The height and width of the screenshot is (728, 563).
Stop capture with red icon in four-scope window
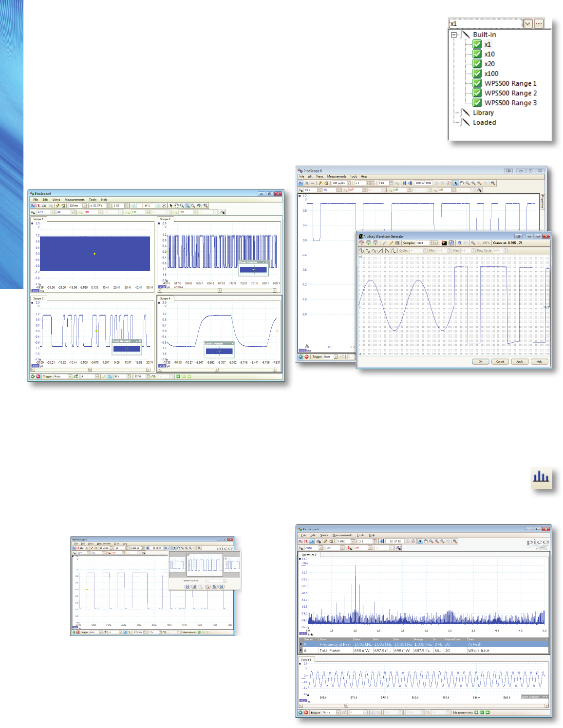click(38, 376)
